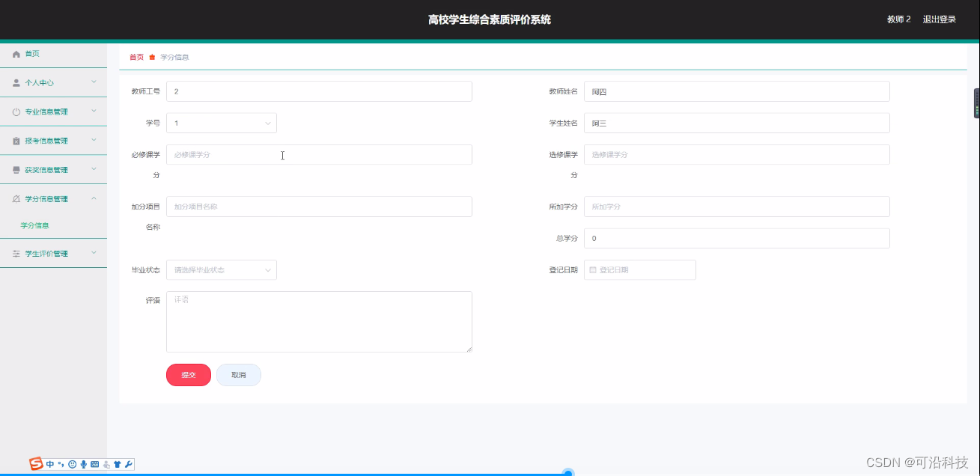
Task: Open the Sogou input emoji picker icon
Action: point(72,464)
